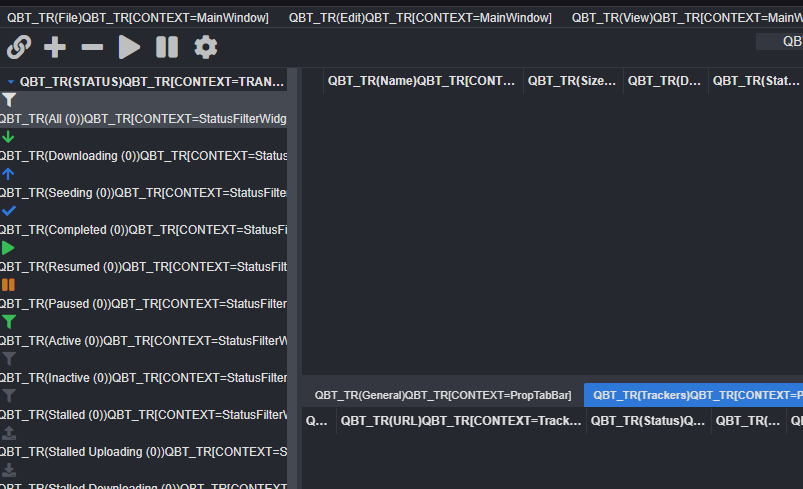The image size is (803, 489).
Task: Click the search field at top right
Action: [x=779, y=41]
